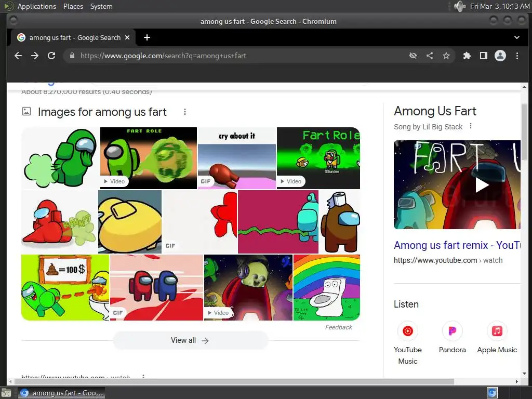
Task: Click the crossed-out eye icon in address bar
Action: [413, 56]
